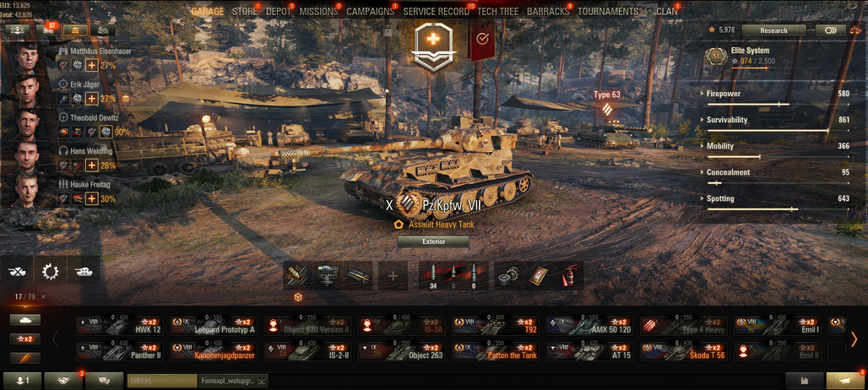The width and height of the screenshot is (868, 390).
Task: Click the repair kit consumable slot
Action: [x=508, y=275]
